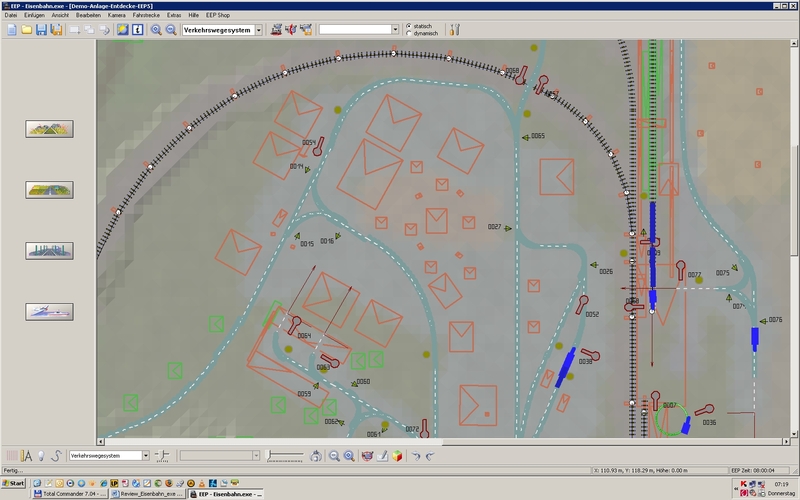Image resolution: width=800 pixels, height=500 pixels.
Task: Select the 'statisch' radio button
Action: tap(409, 26)
